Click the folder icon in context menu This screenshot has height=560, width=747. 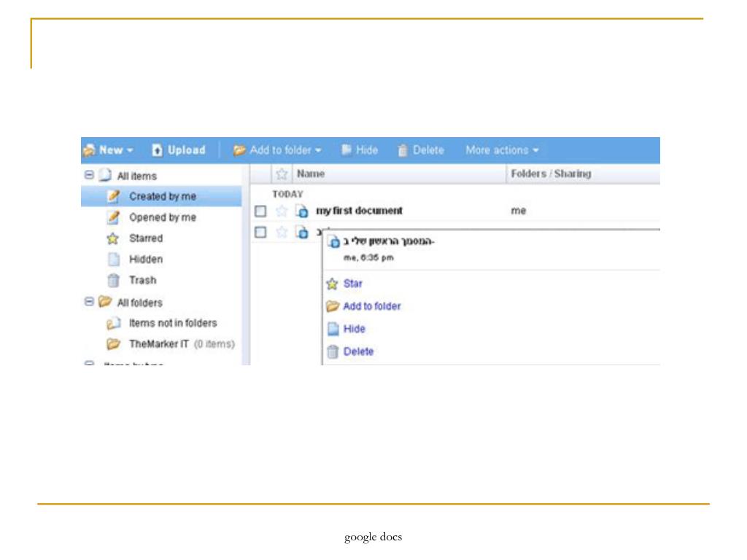(x=333, y=306)
